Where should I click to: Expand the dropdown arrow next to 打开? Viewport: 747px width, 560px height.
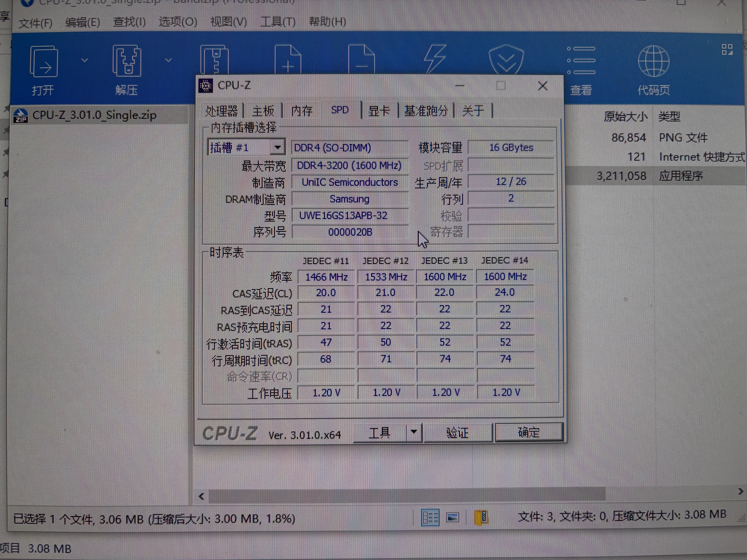pos(84,60)
